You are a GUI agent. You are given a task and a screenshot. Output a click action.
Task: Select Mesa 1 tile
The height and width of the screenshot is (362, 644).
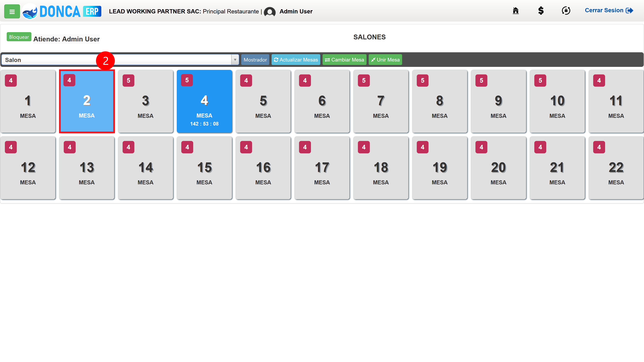click(x=28, y=101)
